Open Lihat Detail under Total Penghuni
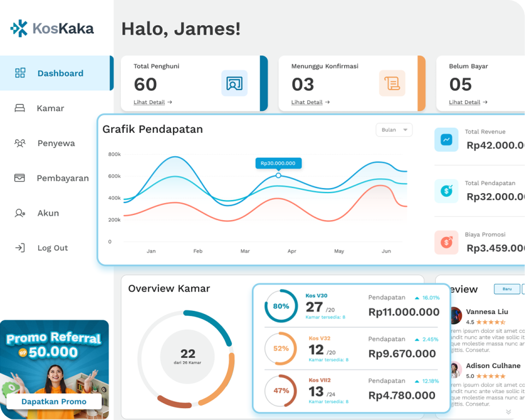Viewport: 525px width, 420px height. pyautogui.click(x=152, y=102)
